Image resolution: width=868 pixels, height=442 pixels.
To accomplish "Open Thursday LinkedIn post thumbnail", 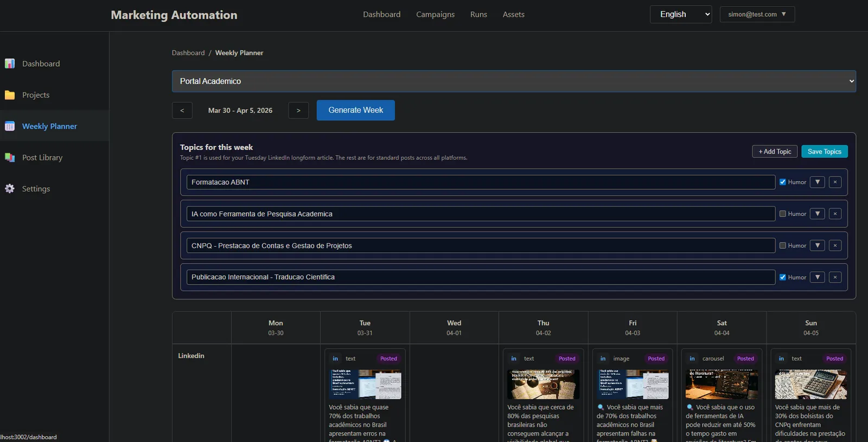I will [x=544, y=385].
